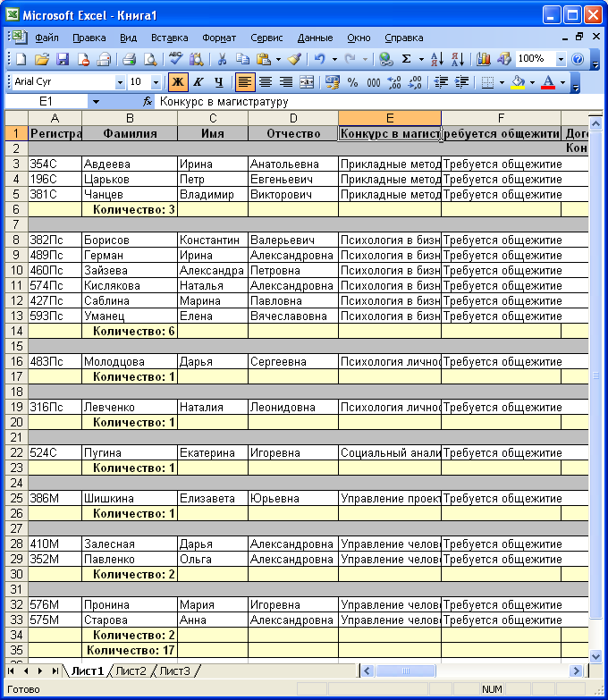
Task: Open the Формат menu
Action: pos(219,38)
